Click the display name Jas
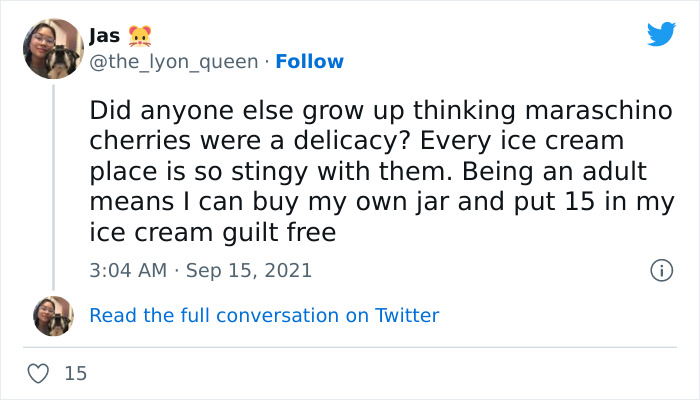Viewport: 700px width, 400px height. click(x=105, y=37)
